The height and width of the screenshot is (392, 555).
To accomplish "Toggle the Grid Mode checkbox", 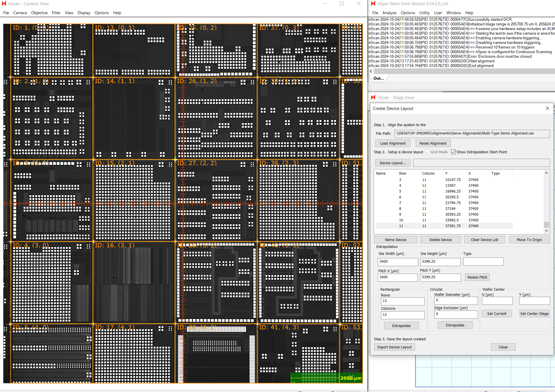I will coord(428,152).
